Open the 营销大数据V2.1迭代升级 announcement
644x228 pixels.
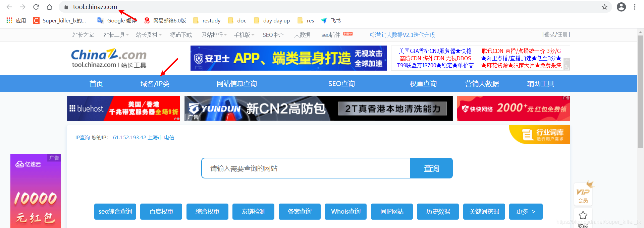point(402,35)
